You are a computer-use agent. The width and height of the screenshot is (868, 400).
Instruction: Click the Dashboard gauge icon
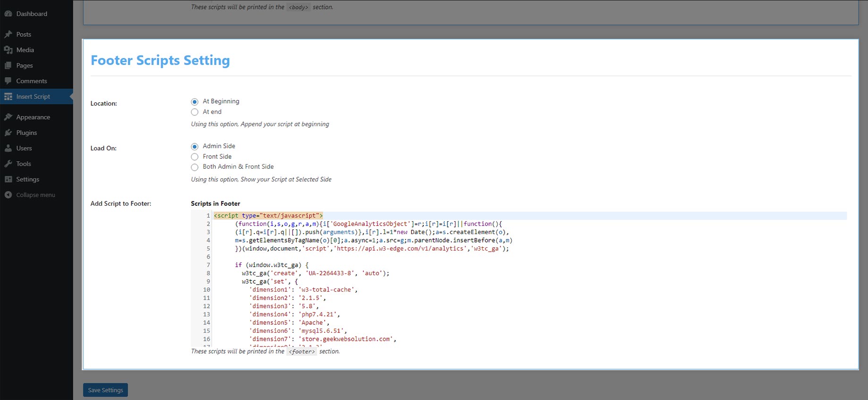tap(8, 14)
